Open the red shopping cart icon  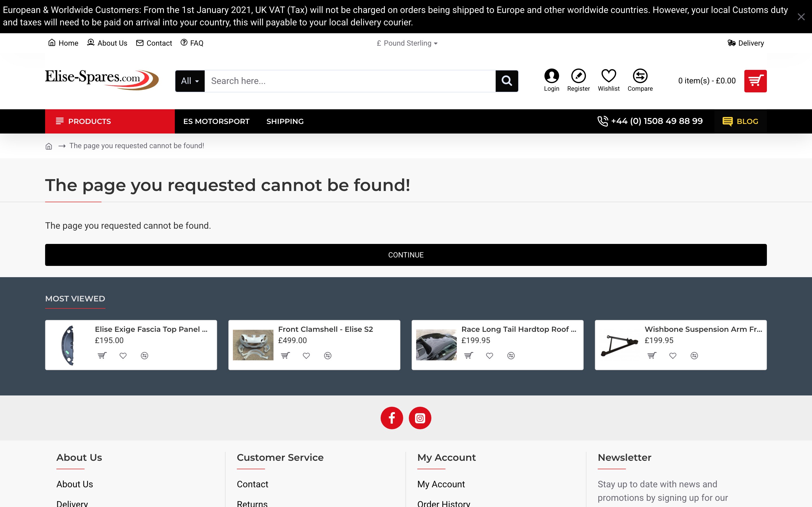(755, 81)
